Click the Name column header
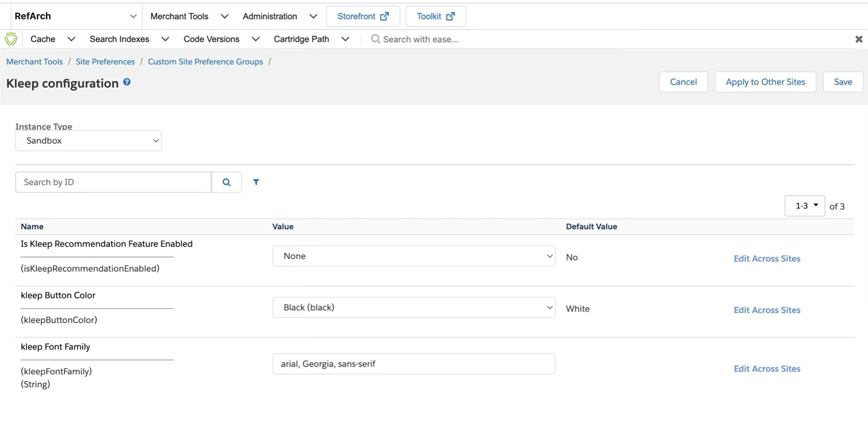 point(32,227)
